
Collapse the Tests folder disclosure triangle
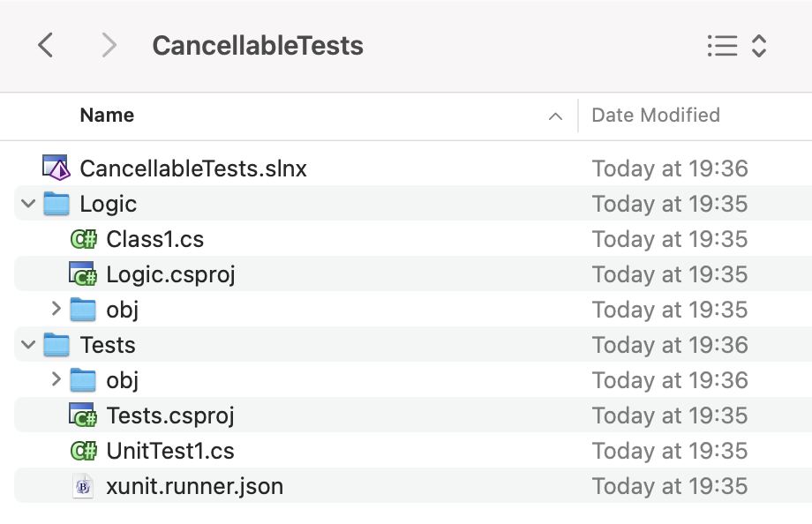[x=27, y=344]
